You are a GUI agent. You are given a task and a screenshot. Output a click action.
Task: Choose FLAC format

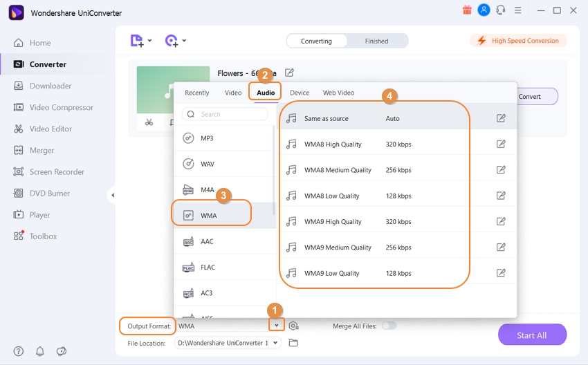coord(224,268)
